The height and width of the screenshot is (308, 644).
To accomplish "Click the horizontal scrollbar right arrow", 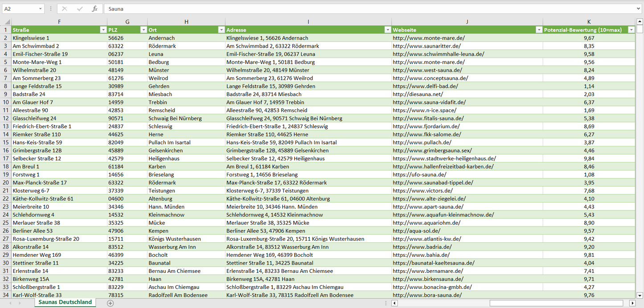I will (632, 303).
